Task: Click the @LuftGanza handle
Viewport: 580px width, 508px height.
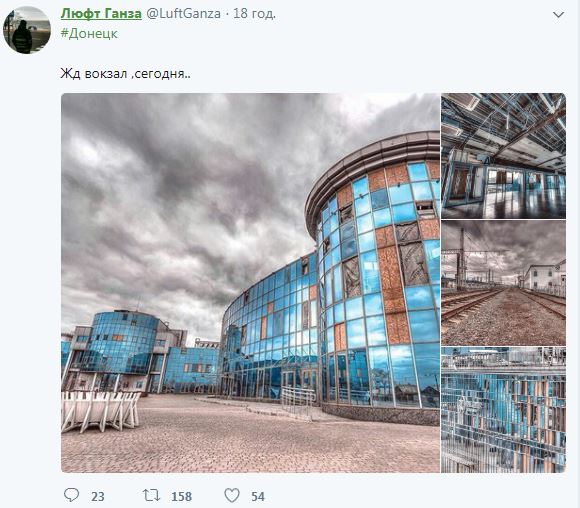Action: coord(183,14)
